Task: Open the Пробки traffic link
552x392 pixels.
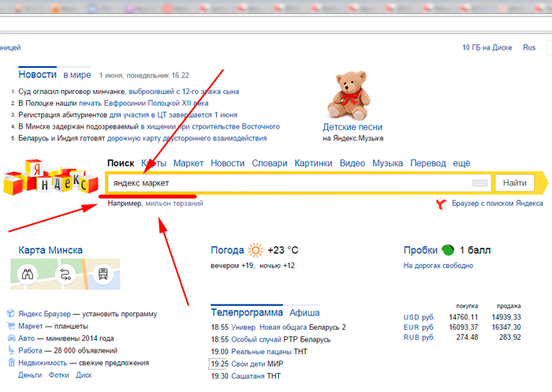Action: point(420,250)
